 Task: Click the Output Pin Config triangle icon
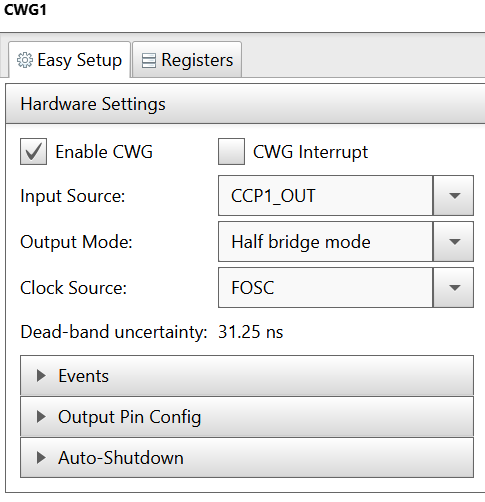coord(41,417)
